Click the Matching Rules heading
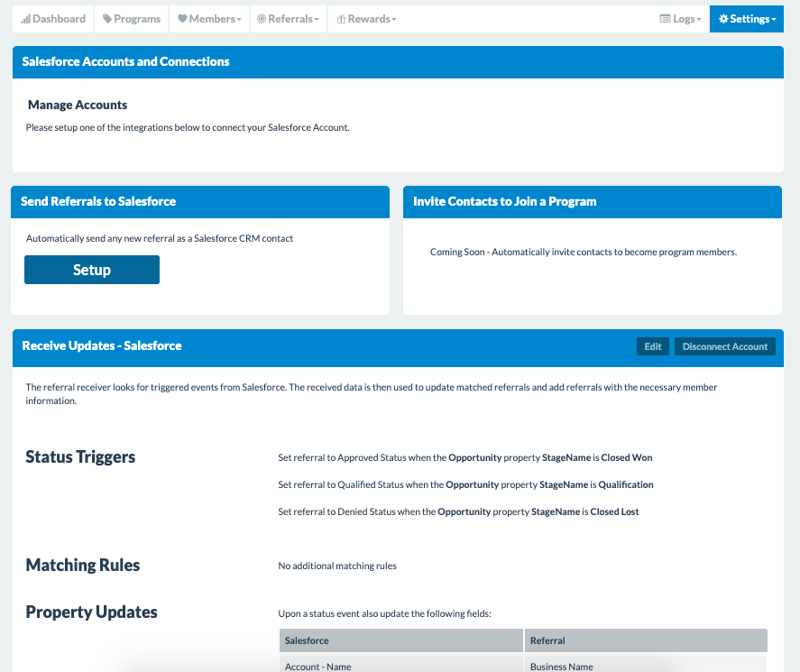The image size is (800, 672). tap(83, 565)
